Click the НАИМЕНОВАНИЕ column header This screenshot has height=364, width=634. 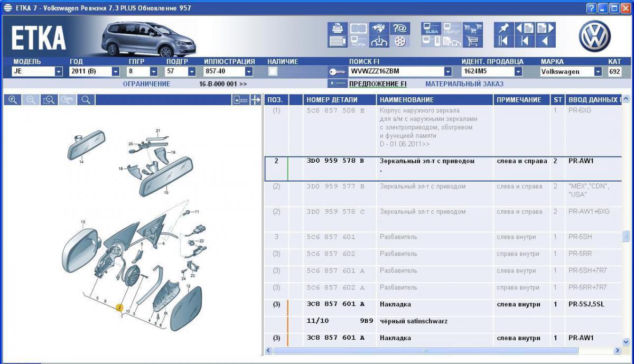pyautogui.click(x=435, y=100)
